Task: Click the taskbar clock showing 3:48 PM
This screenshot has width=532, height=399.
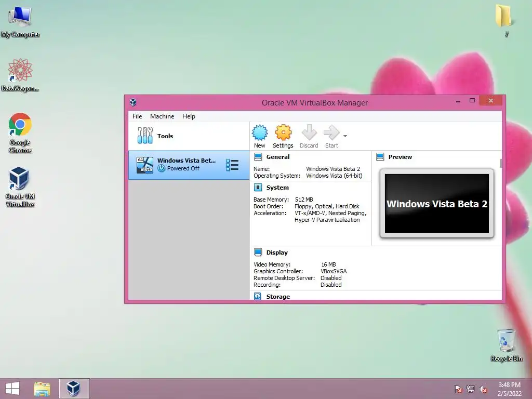Action: (509, 389)
